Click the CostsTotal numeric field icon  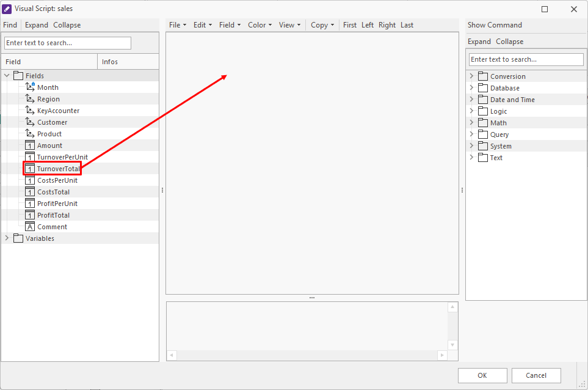click(30, 192)
